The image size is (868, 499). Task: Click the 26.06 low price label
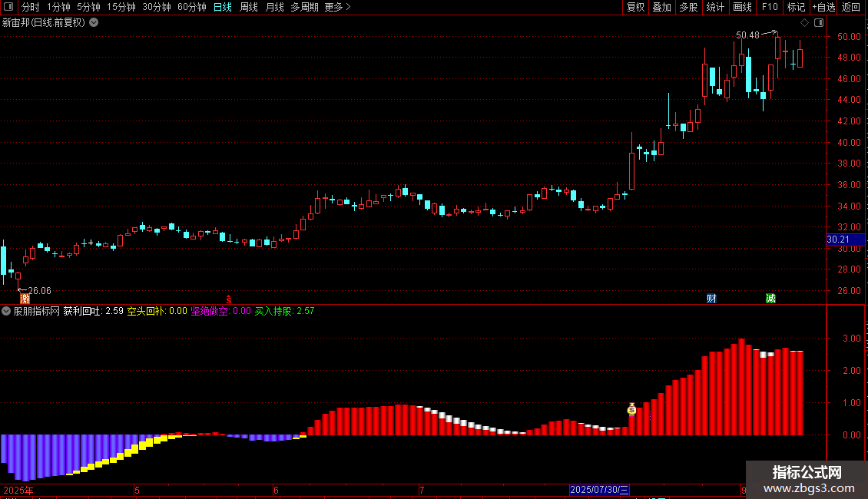click(x=39, y=291)
